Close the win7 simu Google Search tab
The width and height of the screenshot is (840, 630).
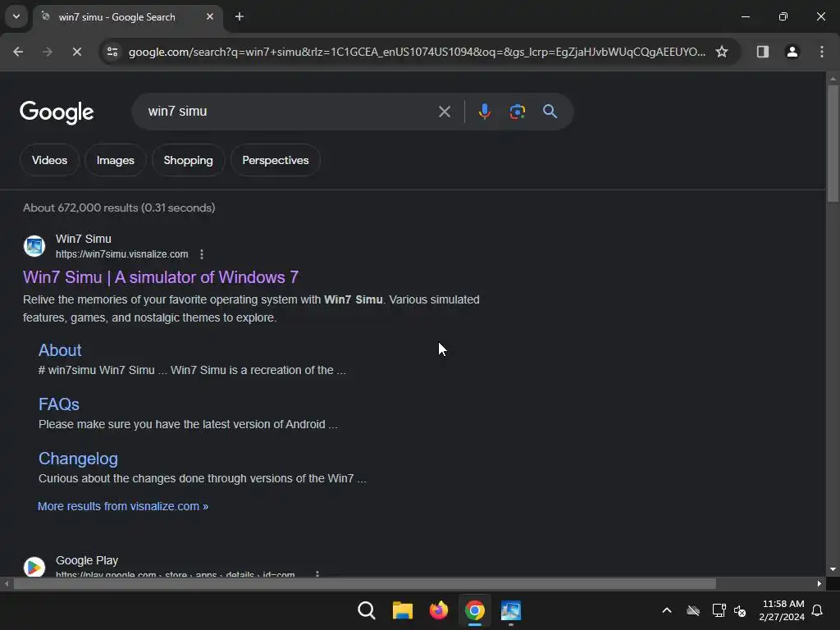209,16
